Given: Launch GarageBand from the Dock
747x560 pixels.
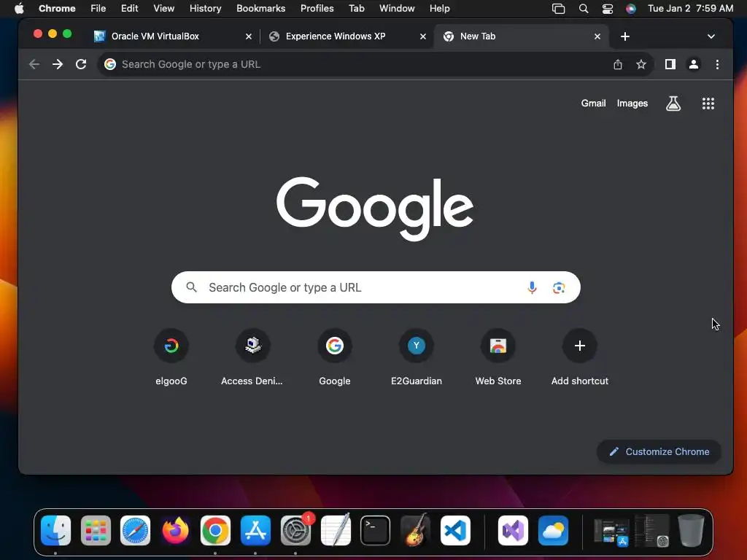Looking at the screenshot, I should (415, 530).
